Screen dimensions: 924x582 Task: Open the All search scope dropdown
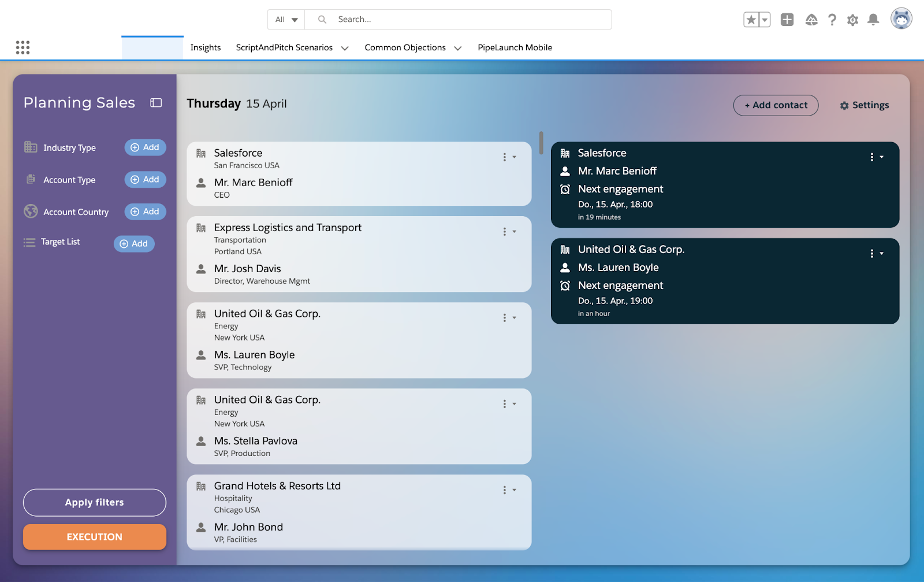286,20
